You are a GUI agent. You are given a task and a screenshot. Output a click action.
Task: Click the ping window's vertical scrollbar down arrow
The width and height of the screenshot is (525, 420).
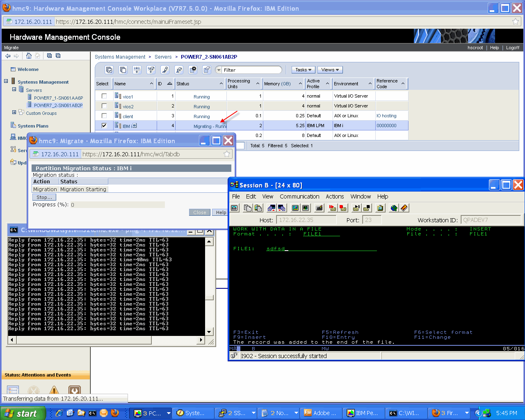coord(209,332)
